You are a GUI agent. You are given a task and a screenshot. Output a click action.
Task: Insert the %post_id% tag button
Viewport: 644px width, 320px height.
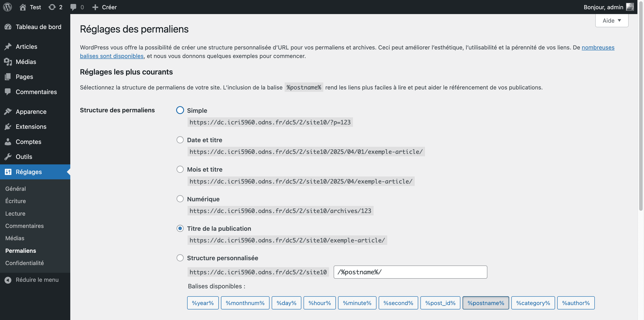tap(440, 303)
